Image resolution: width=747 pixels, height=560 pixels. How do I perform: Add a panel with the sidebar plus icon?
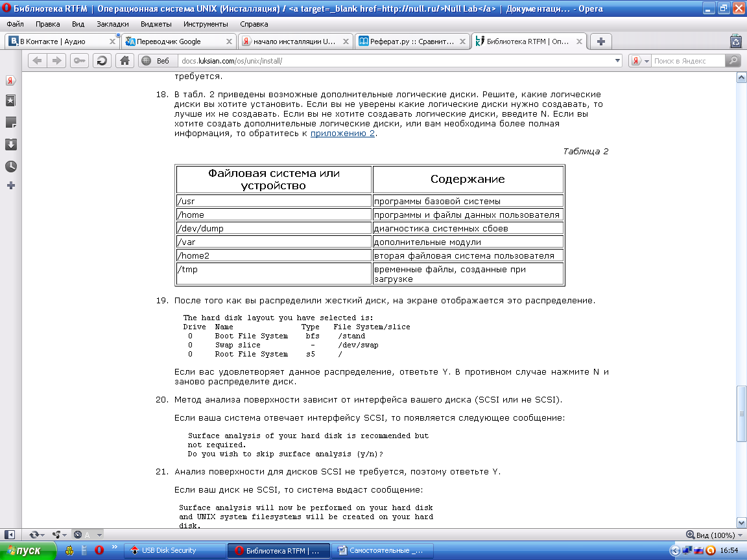(x=11, y=185)
